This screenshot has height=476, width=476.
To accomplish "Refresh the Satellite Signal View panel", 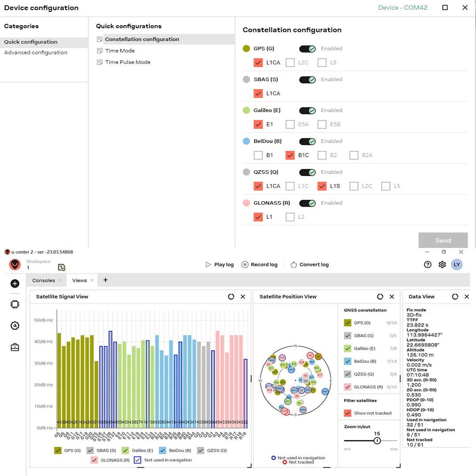I will coord(231,297).
